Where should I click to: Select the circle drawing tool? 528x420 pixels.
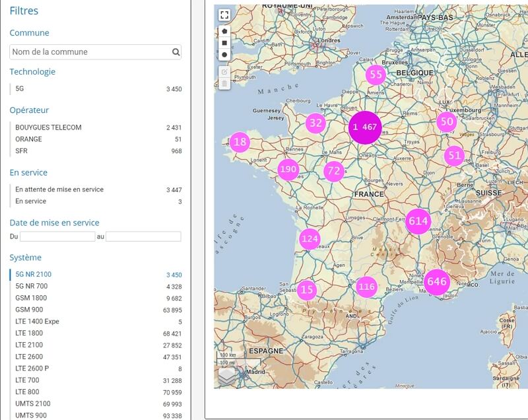click(x=224, y=55)
